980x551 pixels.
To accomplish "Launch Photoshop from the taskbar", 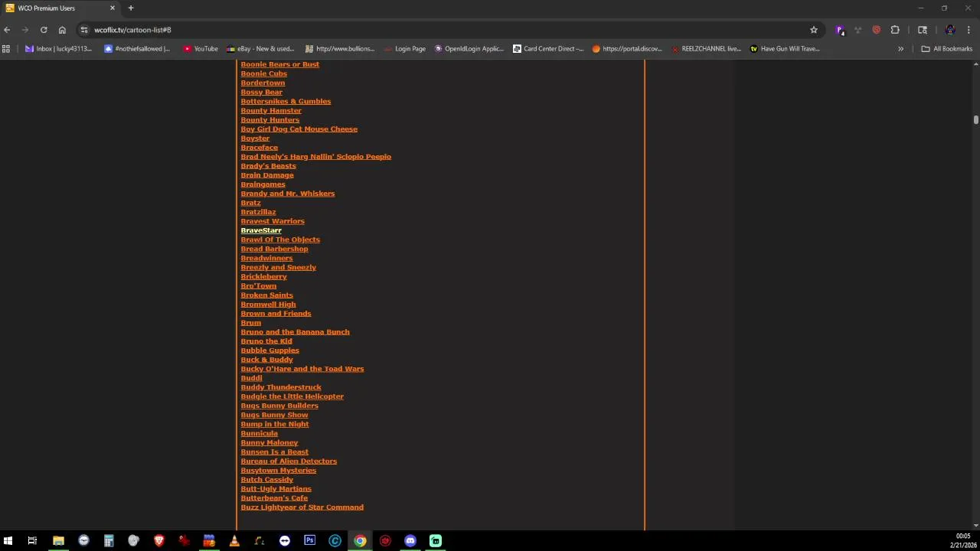I will coord(309,541).
